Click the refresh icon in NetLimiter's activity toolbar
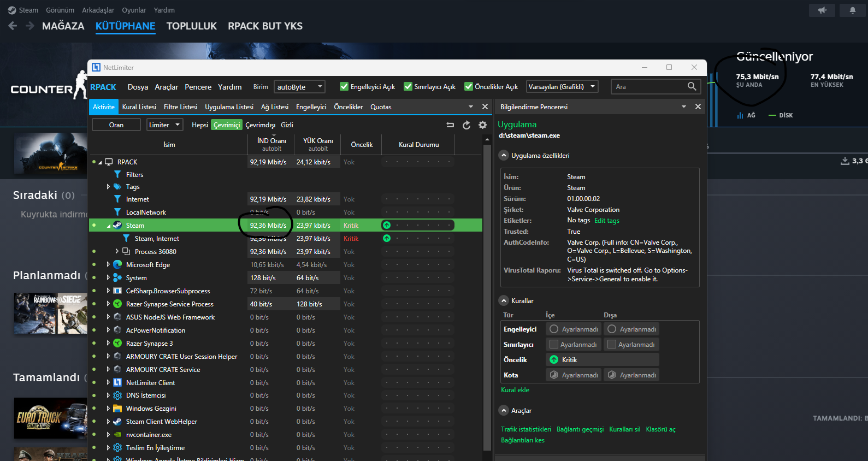This screenshot has height=461, width=868. 467,125
